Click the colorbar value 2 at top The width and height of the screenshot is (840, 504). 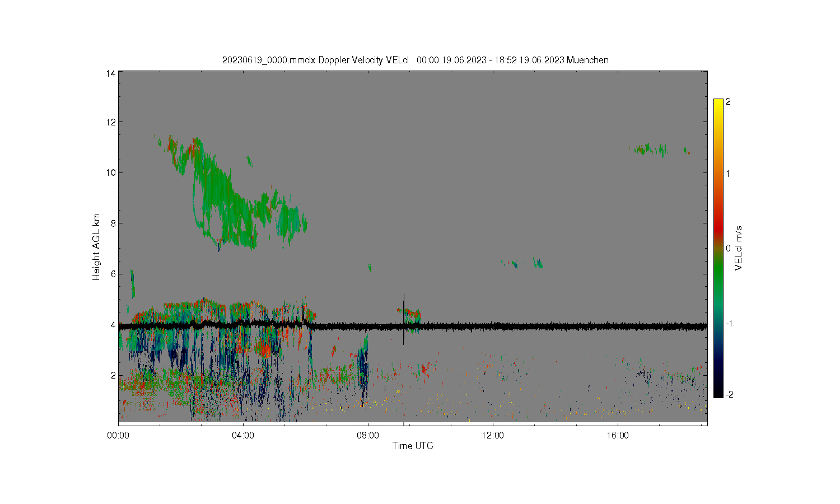click(728, 102)
